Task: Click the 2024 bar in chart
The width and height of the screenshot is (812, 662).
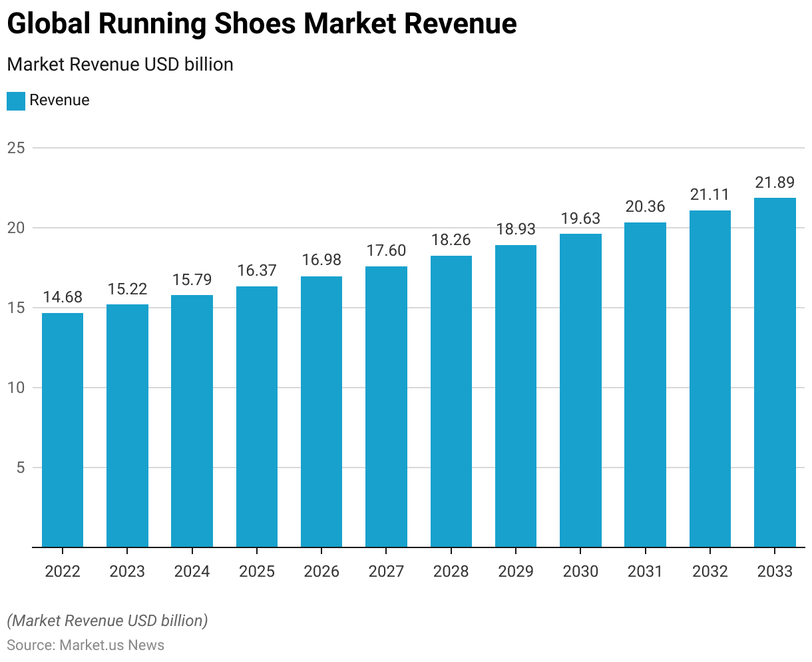Action: [x=192, y=421]
